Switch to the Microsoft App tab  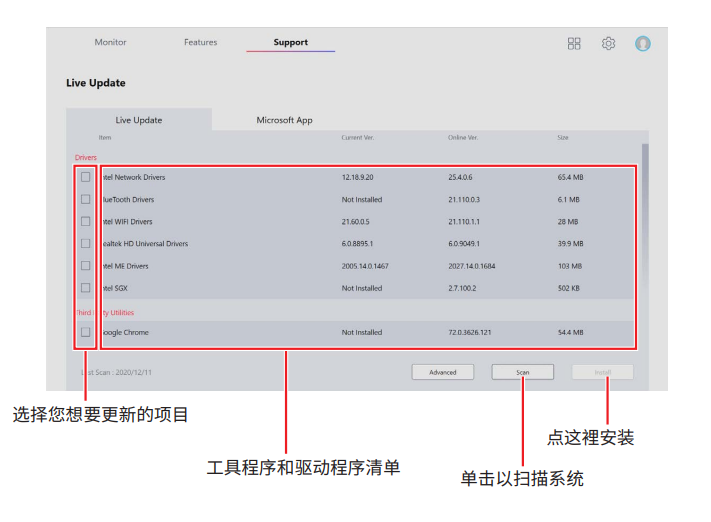click(284, 120)
